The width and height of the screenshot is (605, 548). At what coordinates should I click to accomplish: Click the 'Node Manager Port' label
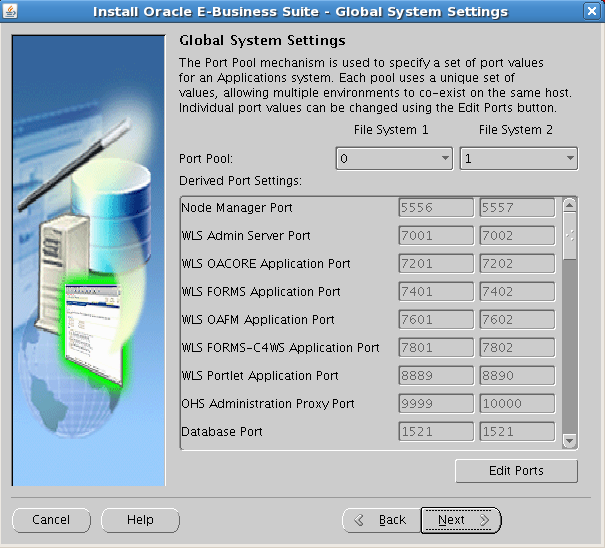pyautogui.click(x=237, y=208)
